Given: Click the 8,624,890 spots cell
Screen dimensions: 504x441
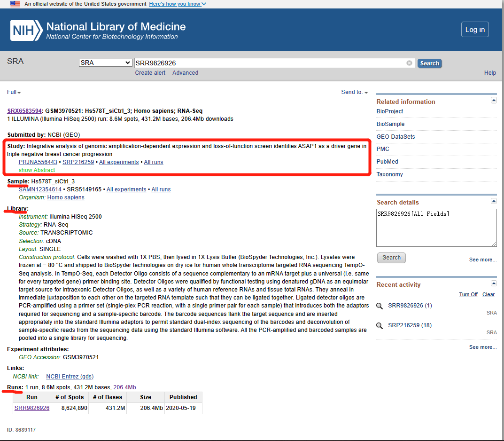Looking at the screenshot, I should tap(70, 408).
